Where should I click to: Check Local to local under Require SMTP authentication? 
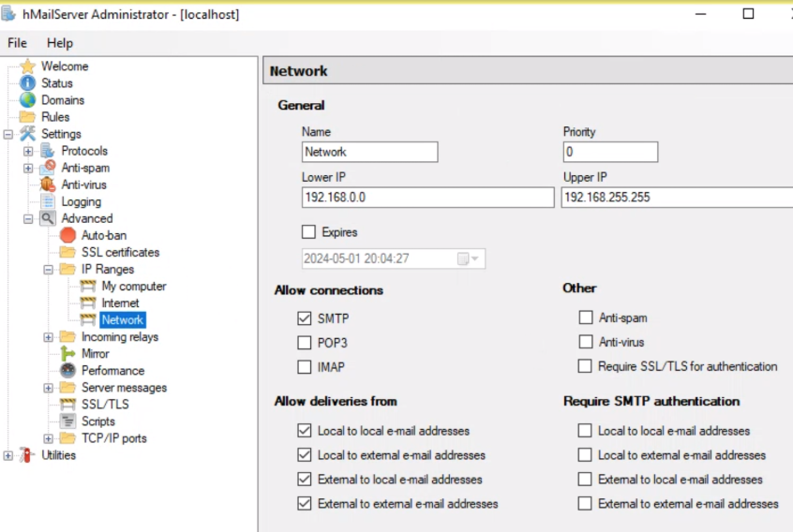point(585,431)
